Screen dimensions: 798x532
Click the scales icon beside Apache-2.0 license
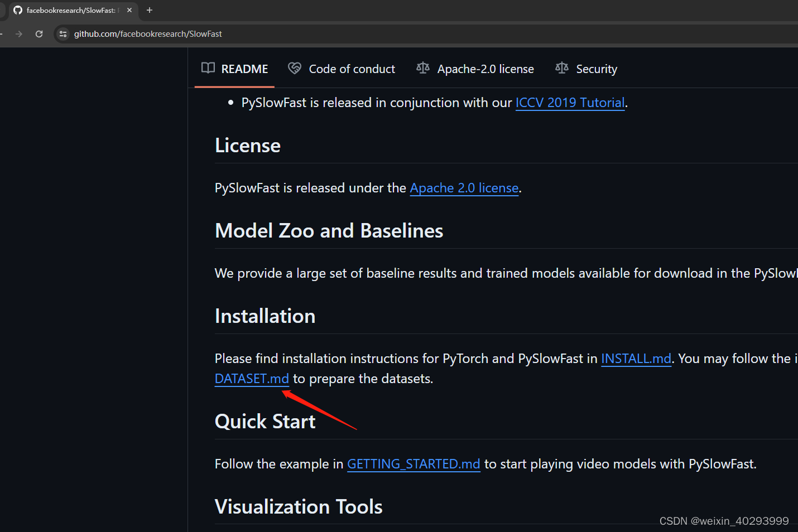[x=423, y=68]
